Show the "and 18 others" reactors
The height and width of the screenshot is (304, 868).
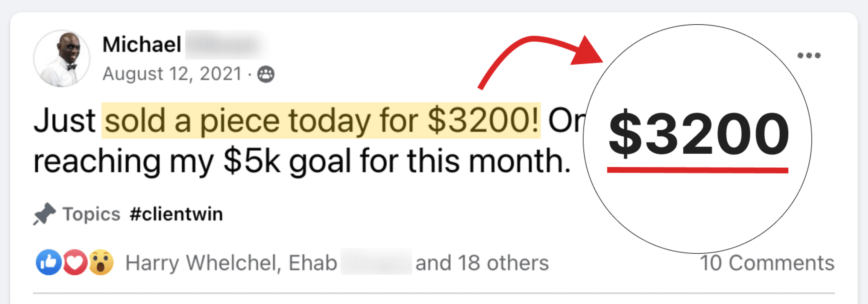[482, 263]
